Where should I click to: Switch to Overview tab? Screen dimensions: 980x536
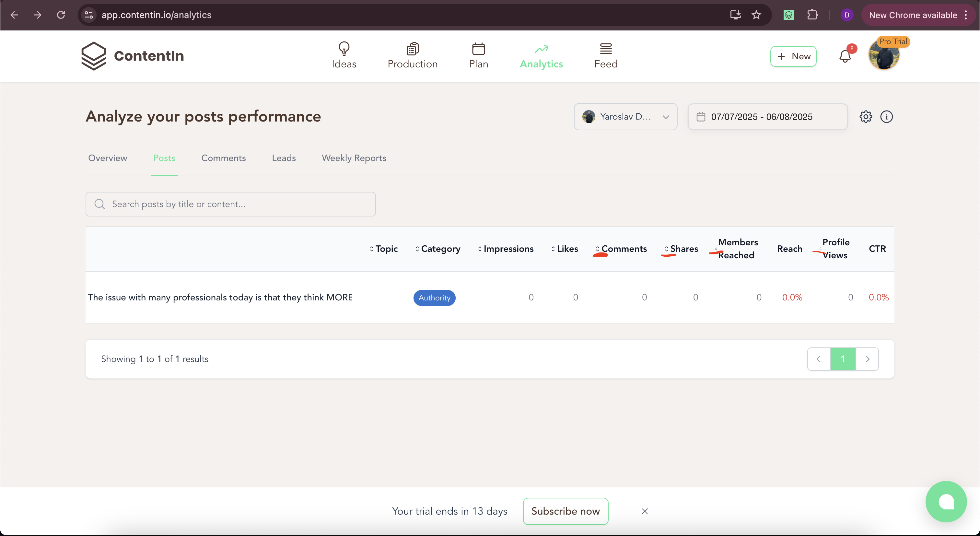[x=108, y=158]
